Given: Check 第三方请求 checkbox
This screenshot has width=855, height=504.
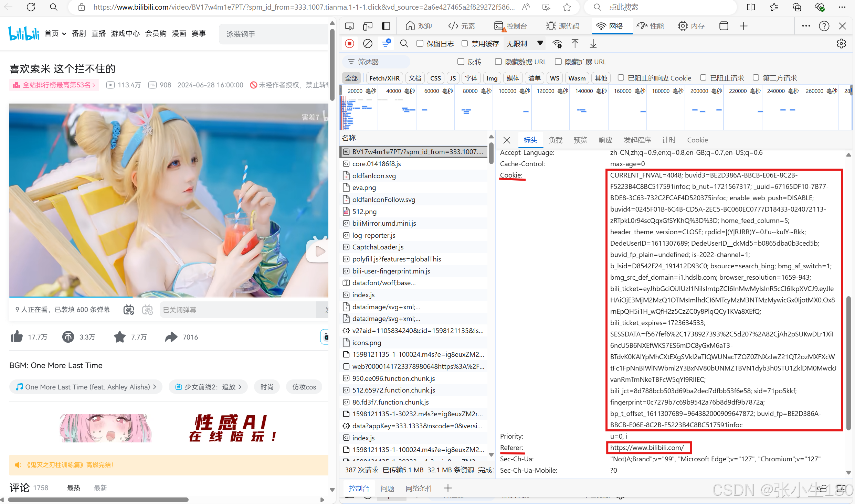Looking at the screenshot, I should point(756,78).
